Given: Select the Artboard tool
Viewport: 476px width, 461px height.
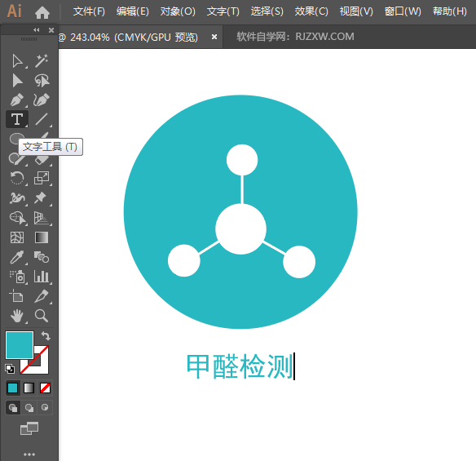Looking at the screenshot, I should [16, 295].
